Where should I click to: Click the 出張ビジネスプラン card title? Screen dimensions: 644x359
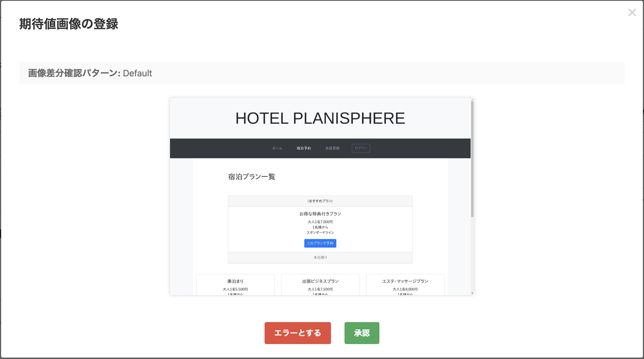click(320, 281)
